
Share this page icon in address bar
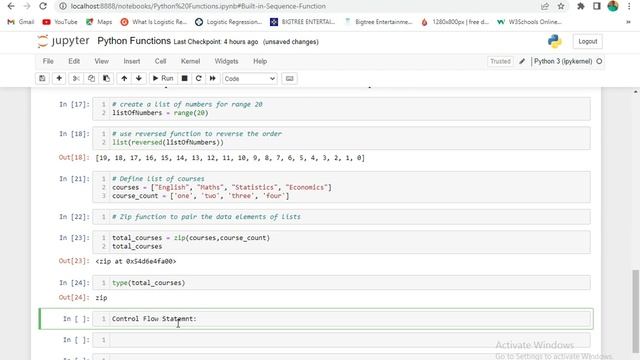(545, 6)
